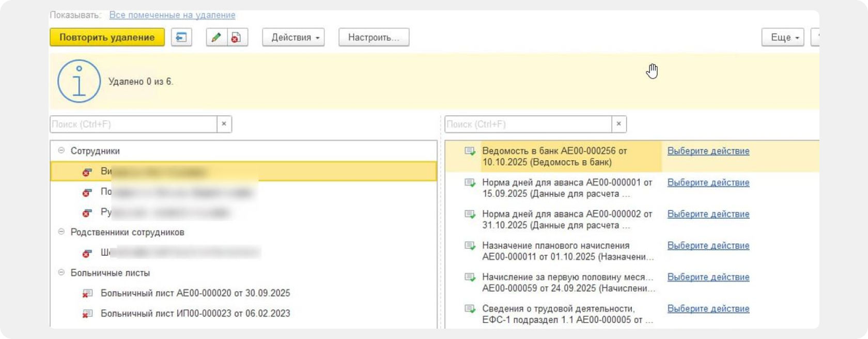This screenshot has height=339, width=868.
Task: Click Выберите действие for Норма дней АЕ00-000002
Action: (708, 214)
